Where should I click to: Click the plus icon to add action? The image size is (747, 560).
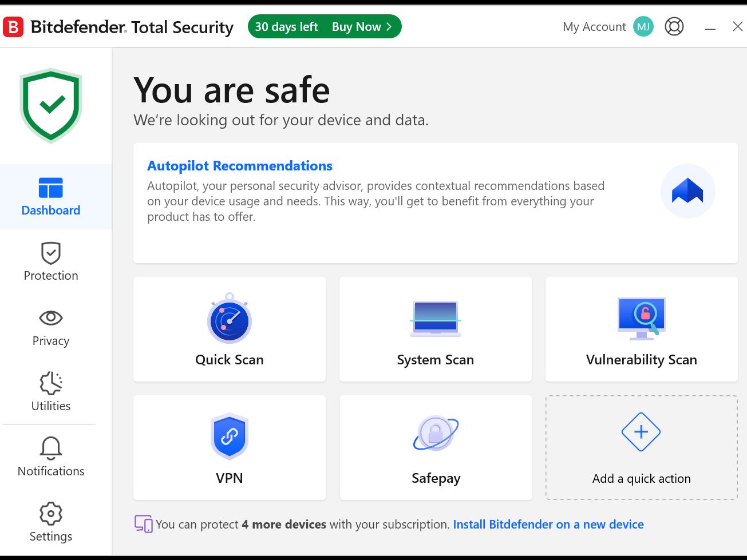pos(641,432)
